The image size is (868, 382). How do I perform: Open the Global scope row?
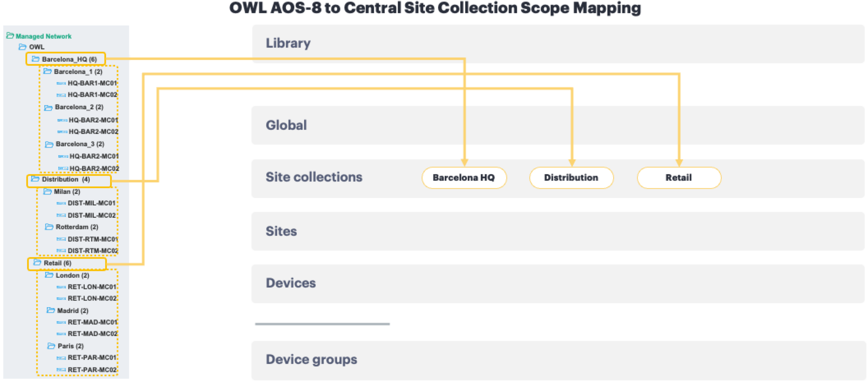point(558,125)
